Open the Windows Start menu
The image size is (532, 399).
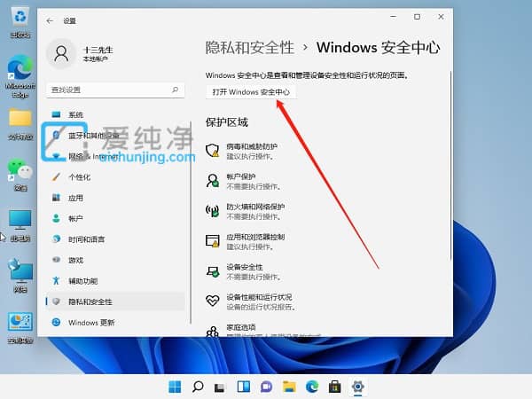[175, 387]
